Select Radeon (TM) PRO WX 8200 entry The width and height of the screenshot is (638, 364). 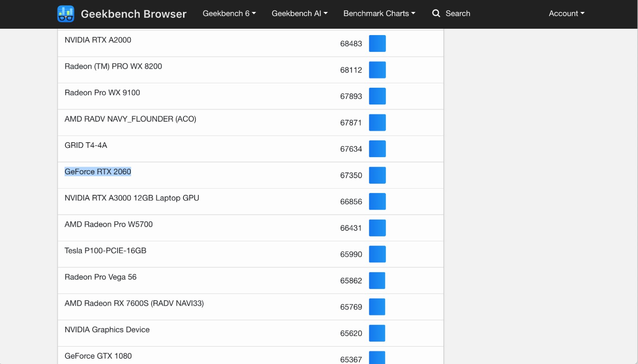coord(113,66)
